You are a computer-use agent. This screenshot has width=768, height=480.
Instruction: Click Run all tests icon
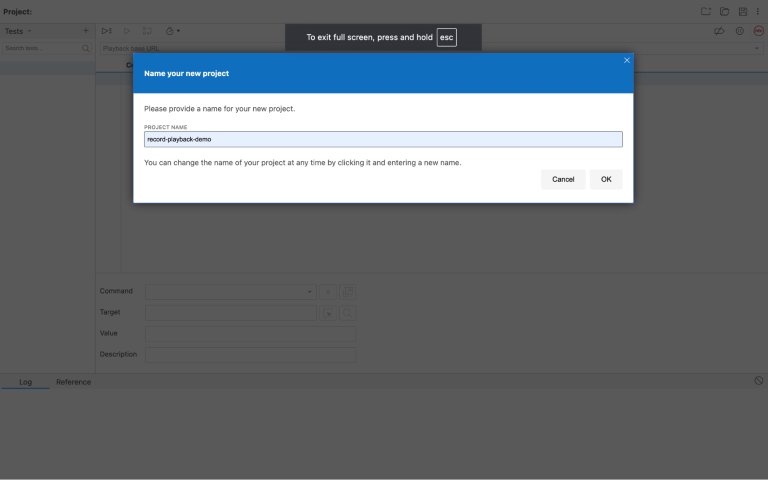click(106, 31)
